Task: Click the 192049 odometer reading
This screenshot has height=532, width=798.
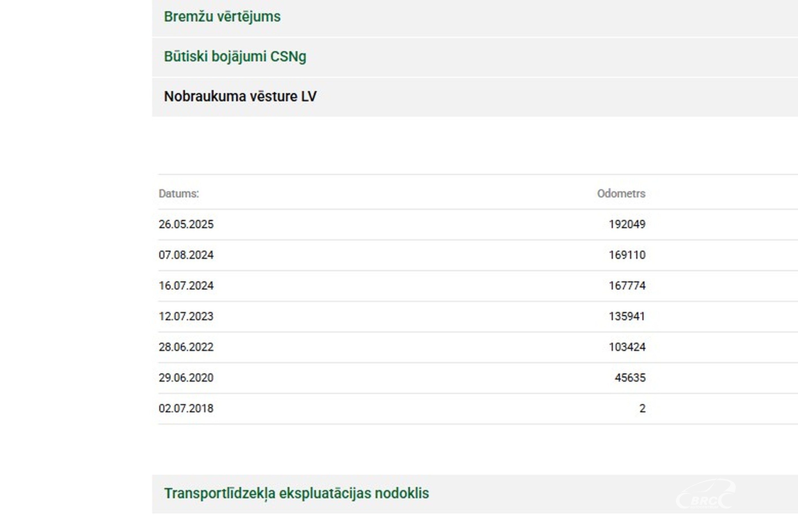Action: (627, 224)
